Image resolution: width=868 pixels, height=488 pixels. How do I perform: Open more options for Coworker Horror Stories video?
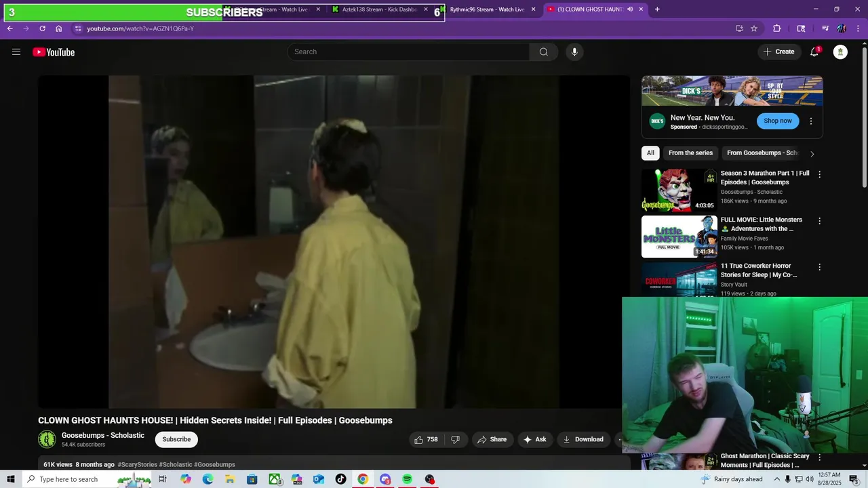(819, 267)
